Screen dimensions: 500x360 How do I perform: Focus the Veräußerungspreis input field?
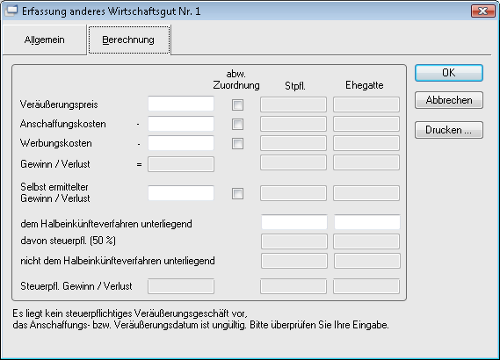pyautogui.click(x=181, y=104)
